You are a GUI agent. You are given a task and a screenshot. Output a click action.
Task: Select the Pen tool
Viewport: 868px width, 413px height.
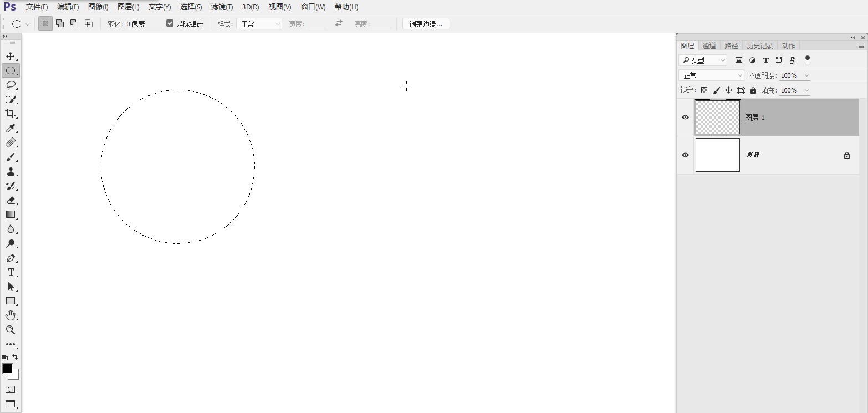(x=11, y=258)
